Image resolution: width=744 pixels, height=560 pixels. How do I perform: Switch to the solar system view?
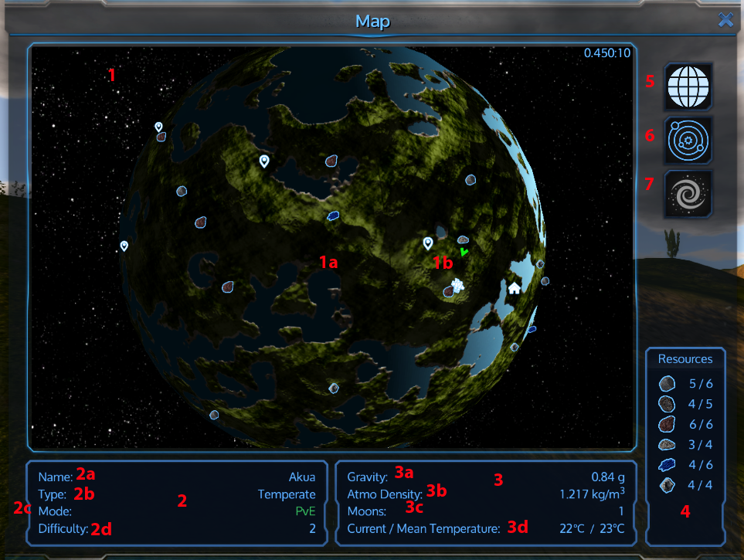(687, 141)
